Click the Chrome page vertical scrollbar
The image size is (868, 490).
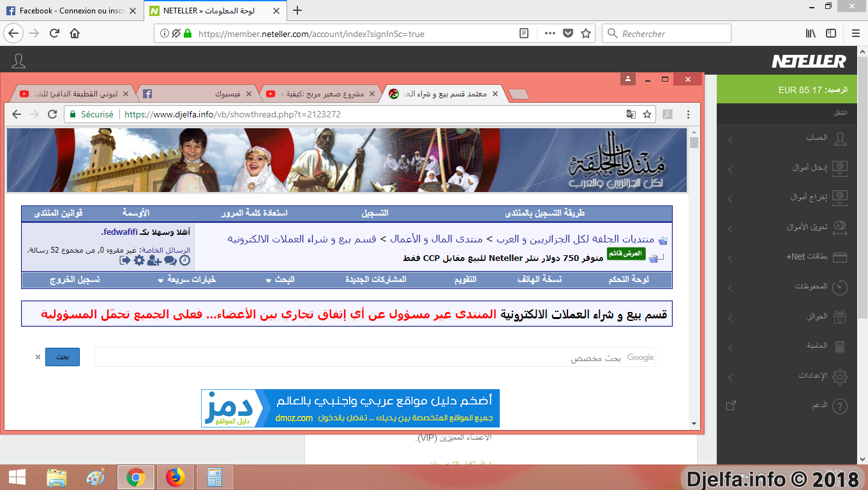click(694, 278)
